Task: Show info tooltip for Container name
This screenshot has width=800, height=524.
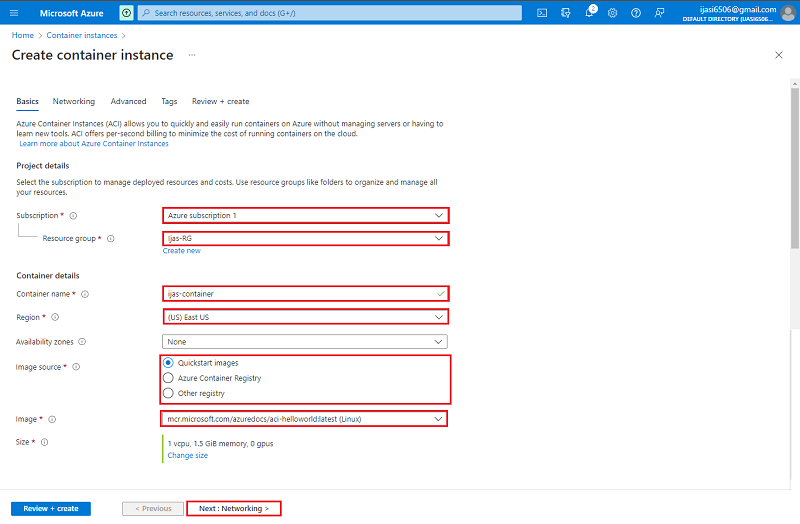Action: (85, 294)
